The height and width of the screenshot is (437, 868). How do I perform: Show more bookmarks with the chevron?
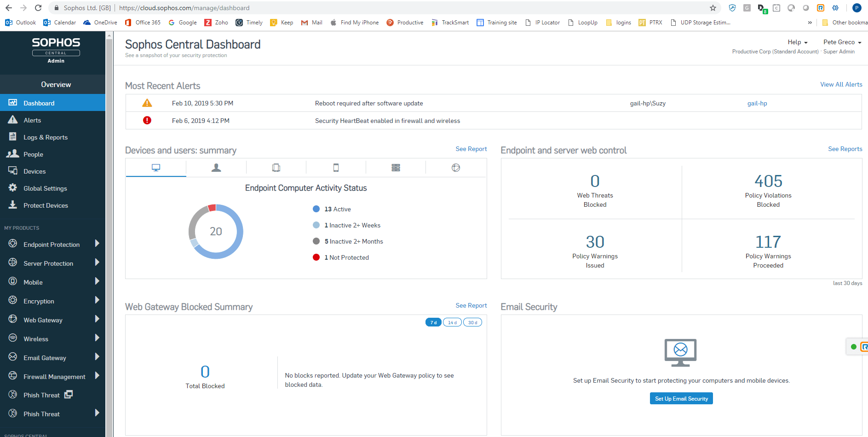(x=810, y=23)
